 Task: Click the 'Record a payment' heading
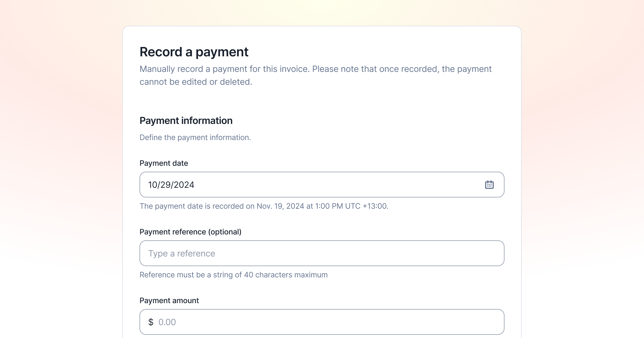pos(194,52)
